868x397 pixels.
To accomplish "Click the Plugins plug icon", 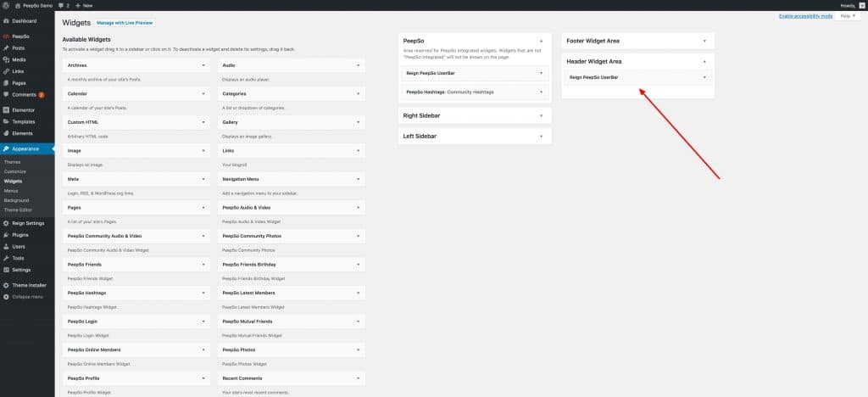I will (x=6, y=235).
